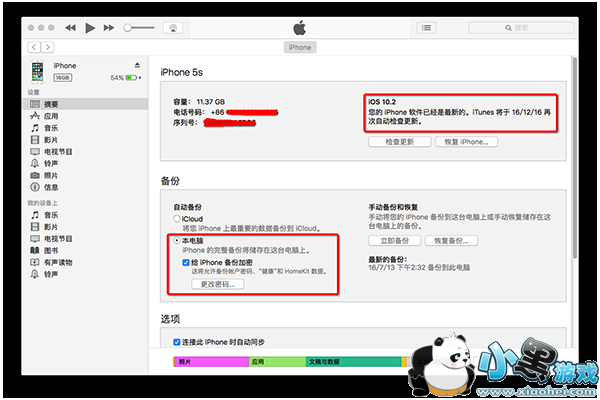Image resolution: width=600 pixels, height=400 pixels.
Task: Select the iCloud backup radio button
Action: coord(177,219)
